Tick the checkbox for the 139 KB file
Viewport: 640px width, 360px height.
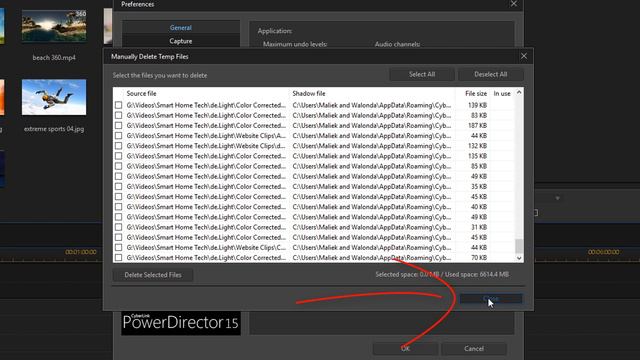coord(118,105)
